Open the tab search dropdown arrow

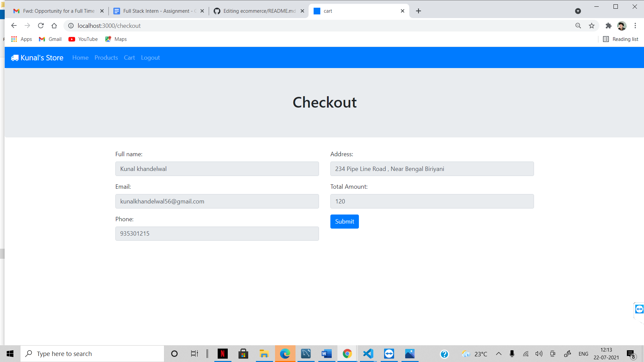(x=578, y=11)
